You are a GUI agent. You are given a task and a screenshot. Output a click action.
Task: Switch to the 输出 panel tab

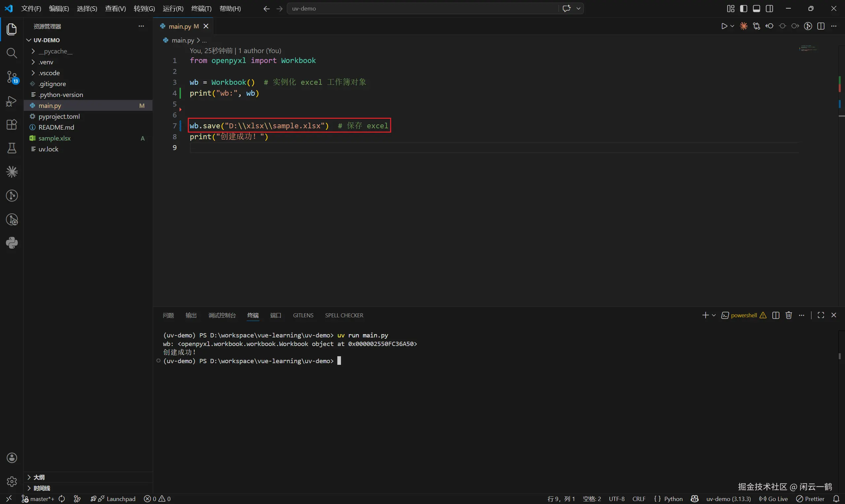pos(191,315)
